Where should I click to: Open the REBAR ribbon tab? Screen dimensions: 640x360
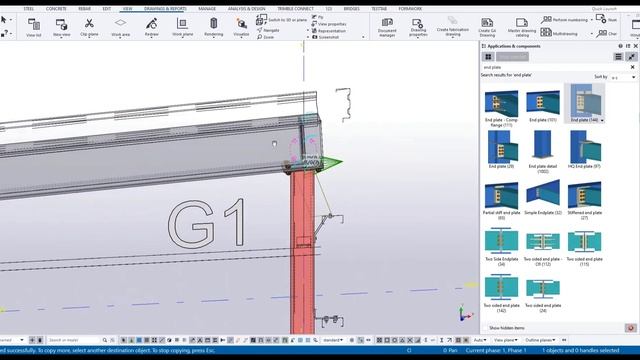(84, 9)
